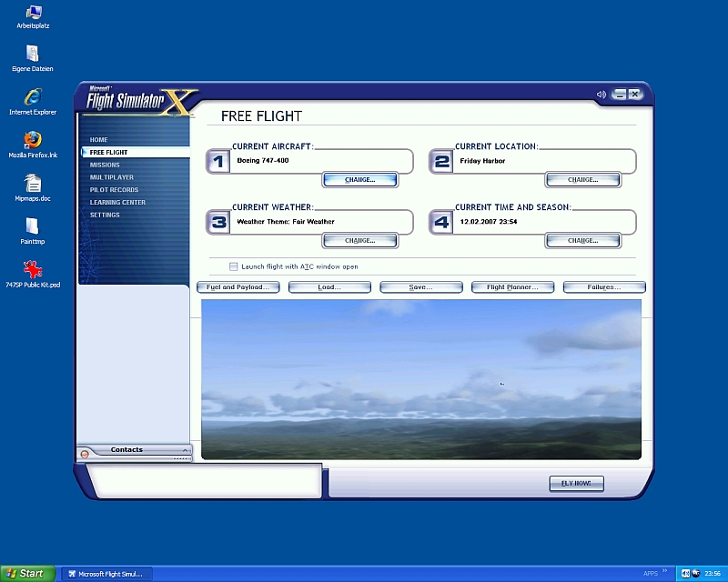Change the current location

click(583, 180)
